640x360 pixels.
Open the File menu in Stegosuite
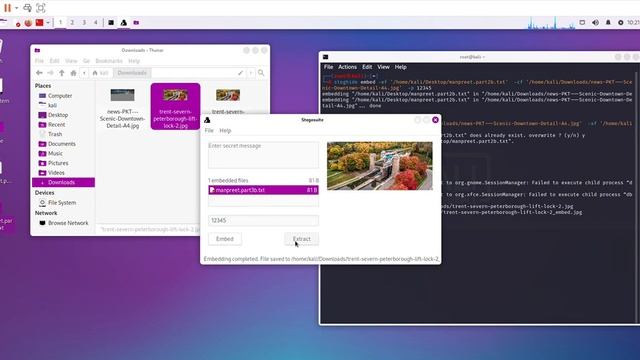coord(209,131)
